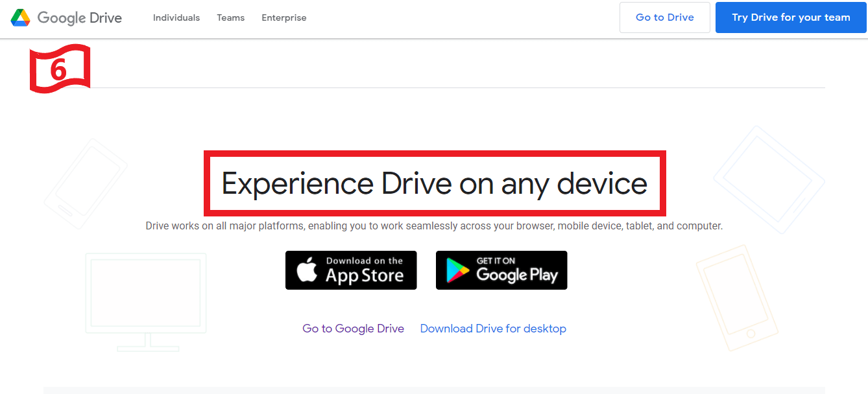868x394 pixels.
Task: Select the highlighted Experience Drive heading
Action: [434, 183]
